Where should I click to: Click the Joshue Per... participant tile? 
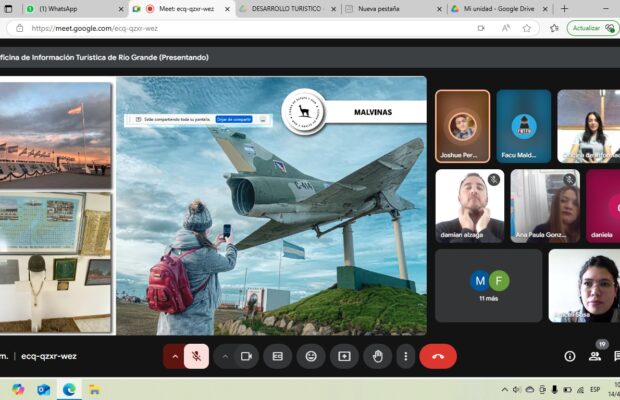[463, 126]
